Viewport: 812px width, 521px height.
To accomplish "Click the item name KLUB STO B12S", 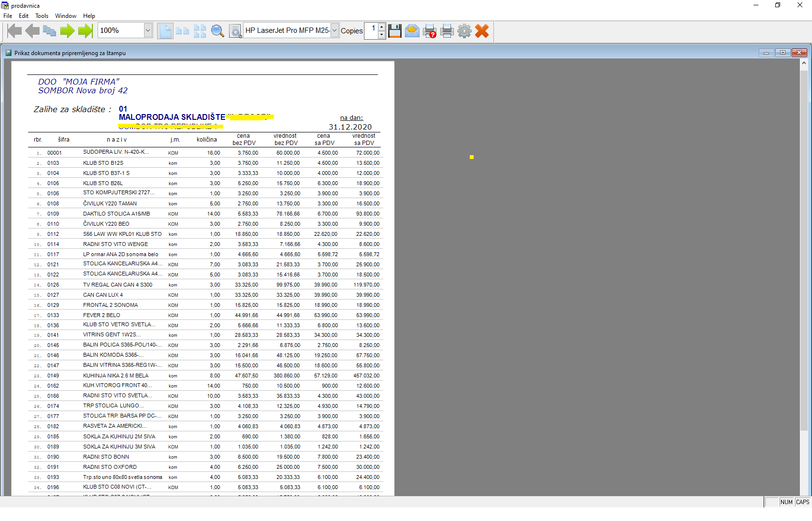I will pos(103,163).
